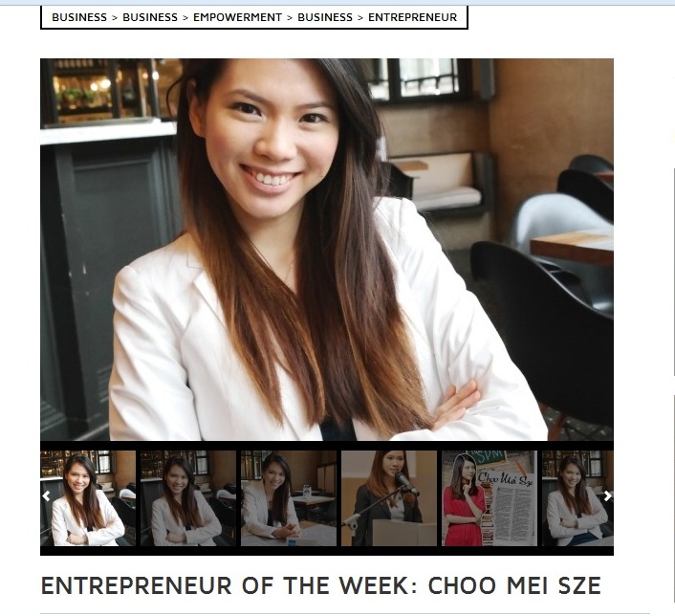Open the thumbnail of her speaking at microphone

(389, 498)
